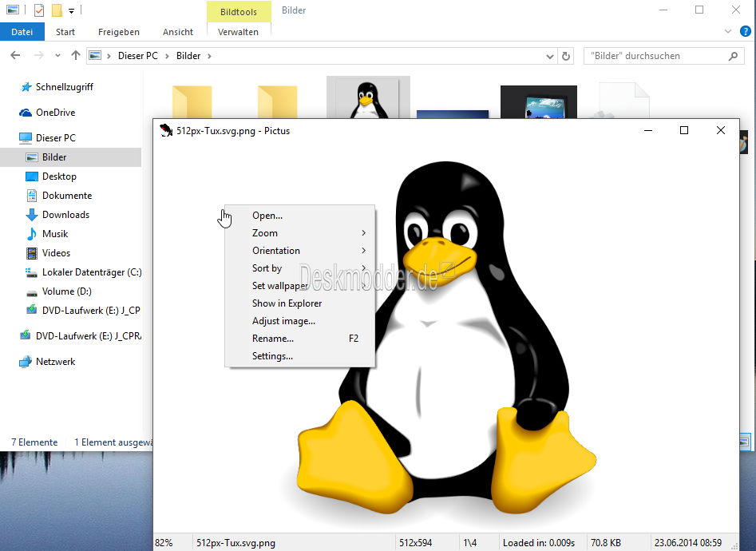Select the Videos film icon
The height and width of the screenshot is (551, 756).
[x=32, y=253]
